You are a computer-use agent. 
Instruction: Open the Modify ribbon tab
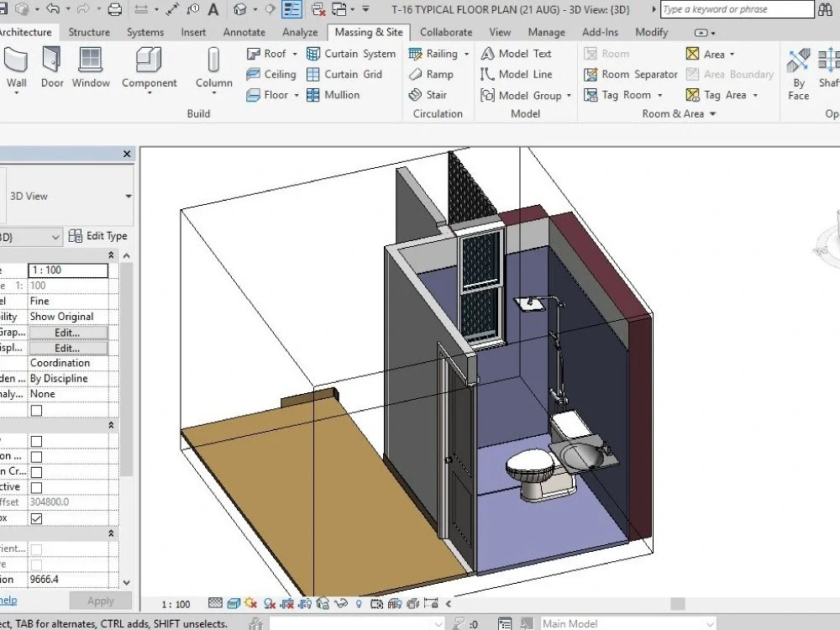pos(652,32)
